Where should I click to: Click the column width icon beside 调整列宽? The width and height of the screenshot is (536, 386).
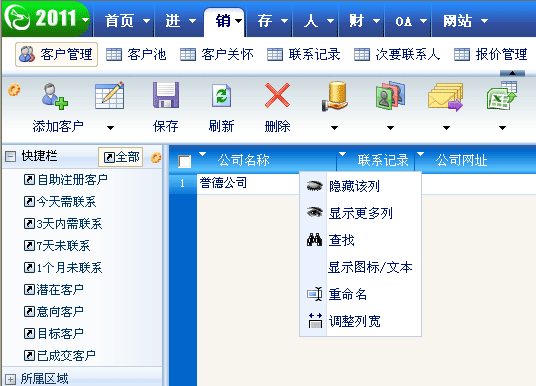point(315,321)
